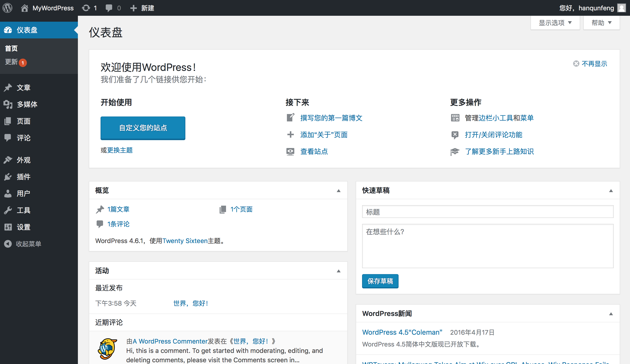Viewport: 630px width, 364px height.
Task: Click the 自定义您的站点 button
Action: click(143, 128)
